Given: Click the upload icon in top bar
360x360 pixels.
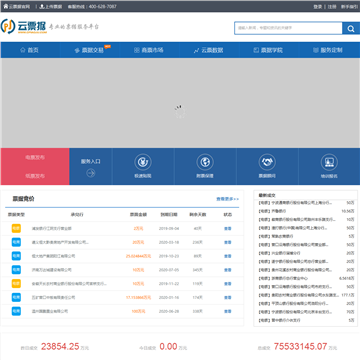Looking at the screenshot, I should [x=42, y=6].
